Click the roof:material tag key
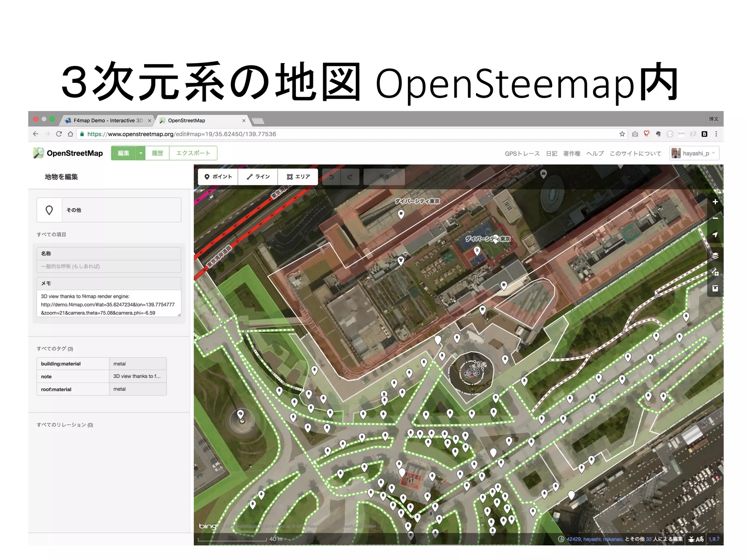This screenshot has width=747, height=560. pyautogui.click(x=73, y=389)
